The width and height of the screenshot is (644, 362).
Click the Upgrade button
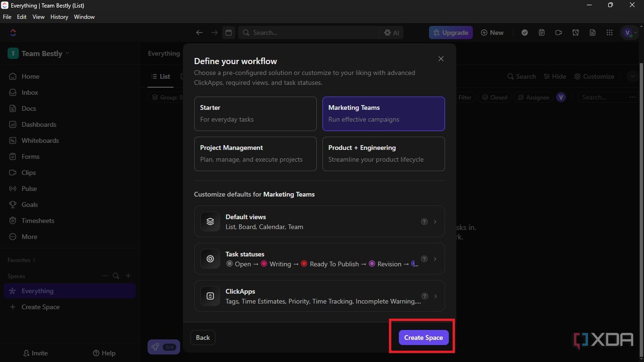tap(451, 33)
